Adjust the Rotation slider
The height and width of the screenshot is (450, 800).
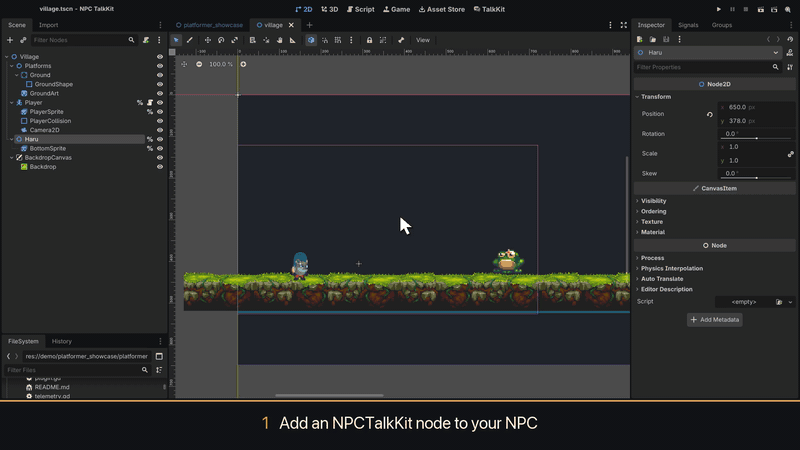click(x=757, y=138)
